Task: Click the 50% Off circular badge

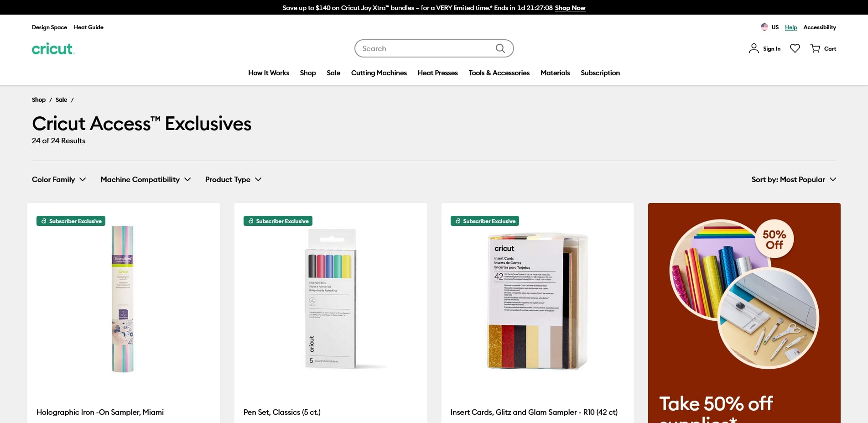Action: point(774,239)
